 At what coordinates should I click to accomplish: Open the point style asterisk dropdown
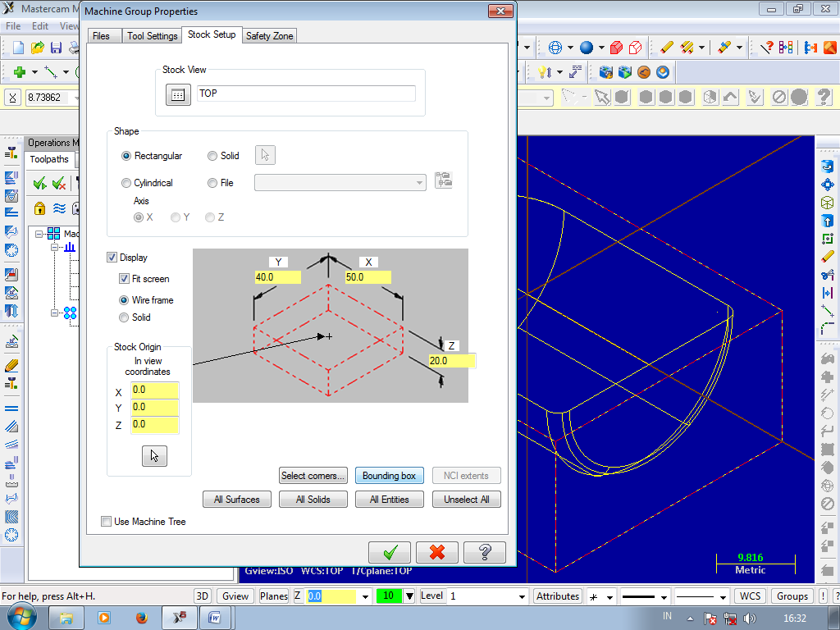(609, 597)
